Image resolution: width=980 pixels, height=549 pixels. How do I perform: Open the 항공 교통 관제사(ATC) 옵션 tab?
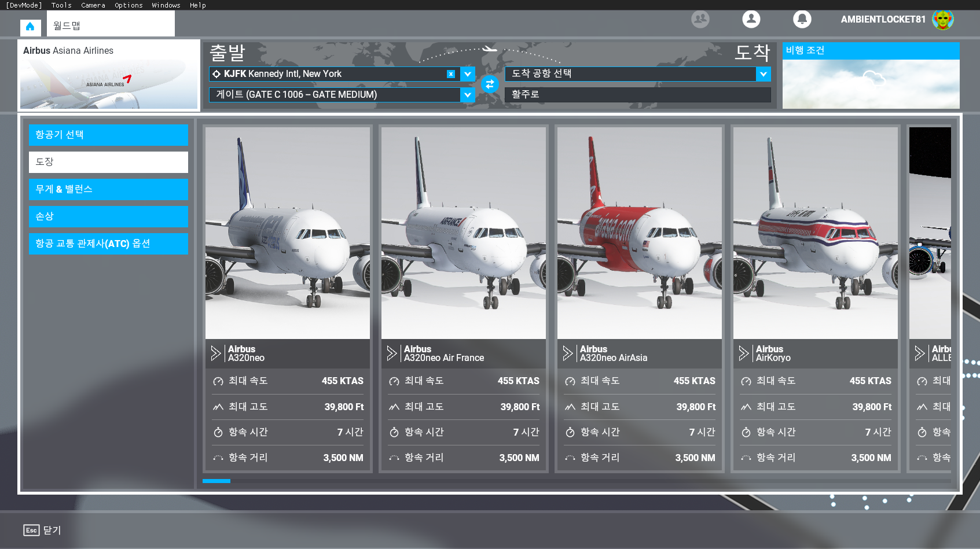(108, 244)
